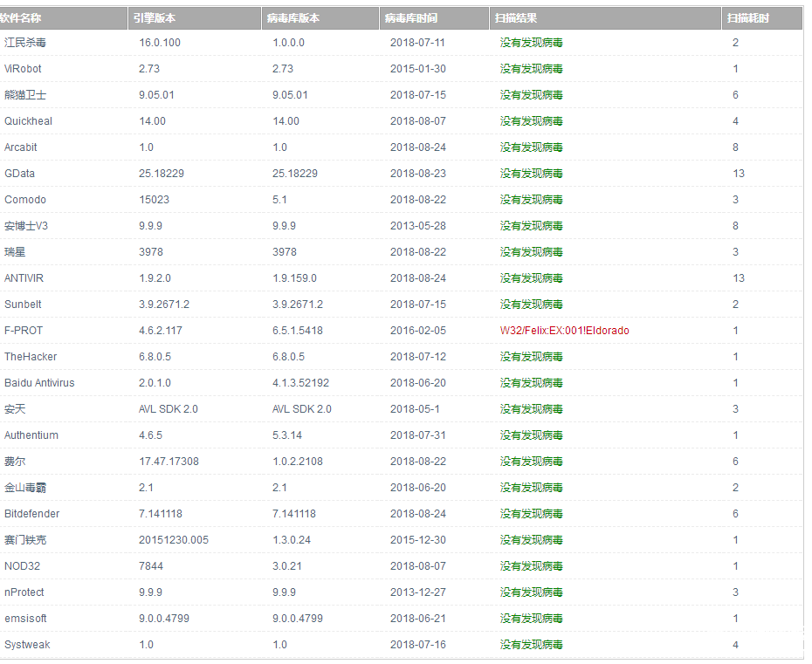Click the red W32/Felix F-PROT detection result
Screen dimensions: 812x664
pos(564,331)
